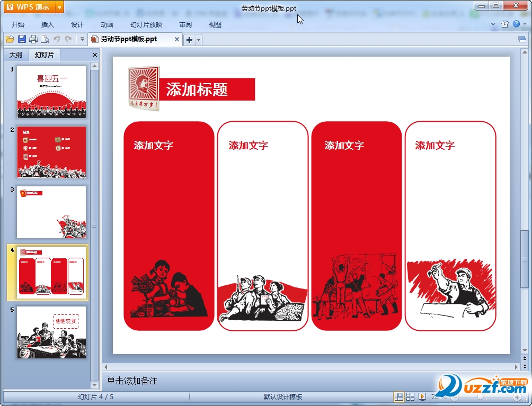Open a file with the folder icon
This screenshot has height=406, width=532.
[10, 39]
